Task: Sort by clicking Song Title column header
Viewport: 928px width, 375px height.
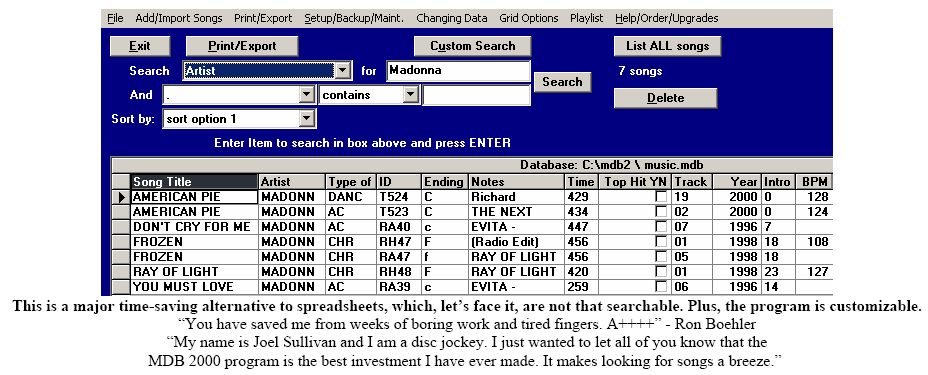Action: click(x=194, y=182)
